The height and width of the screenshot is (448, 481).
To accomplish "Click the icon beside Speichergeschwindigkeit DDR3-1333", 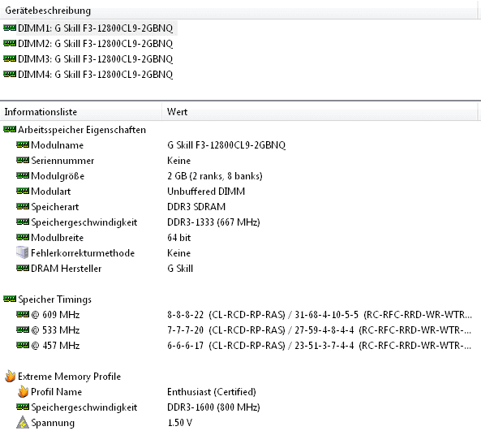I will (x=23, y=222).
